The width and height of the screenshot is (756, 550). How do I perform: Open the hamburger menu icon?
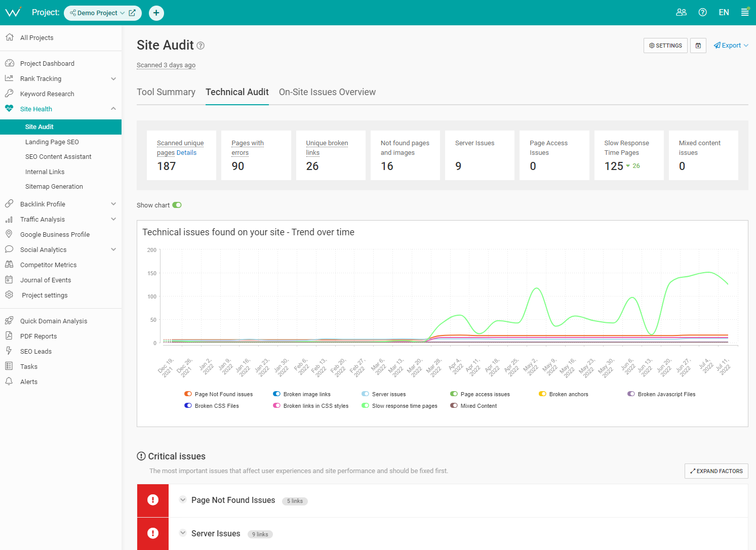coord(744,13)
